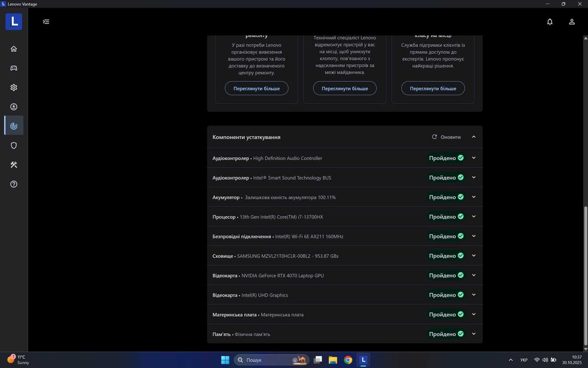
Task: Open the notifications bell icon
Action: coord(549,21)
